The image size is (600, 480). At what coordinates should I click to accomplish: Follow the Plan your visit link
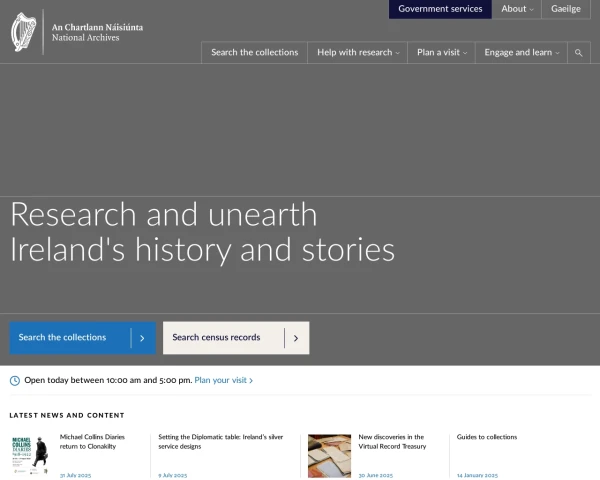coord(220,381)
